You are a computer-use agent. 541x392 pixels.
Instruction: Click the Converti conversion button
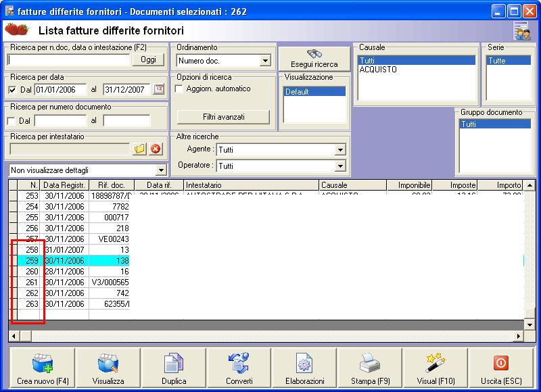[239, 368]
